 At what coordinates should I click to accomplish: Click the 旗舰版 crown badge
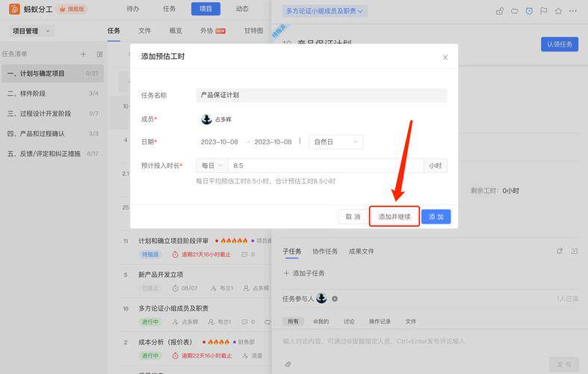pyautogui.click(x=72, y=9)
